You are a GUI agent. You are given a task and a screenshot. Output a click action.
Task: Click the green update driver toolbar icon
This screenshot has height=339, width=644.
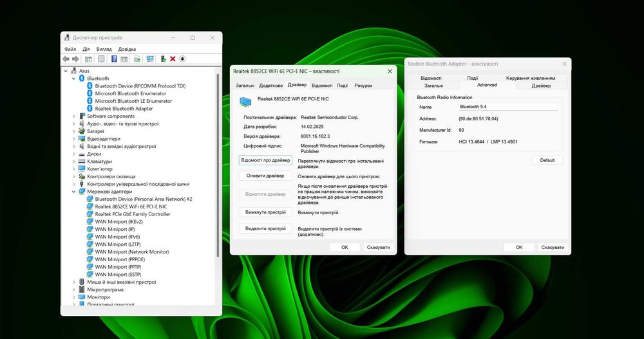pyautogui.click(x=163, y=59)
